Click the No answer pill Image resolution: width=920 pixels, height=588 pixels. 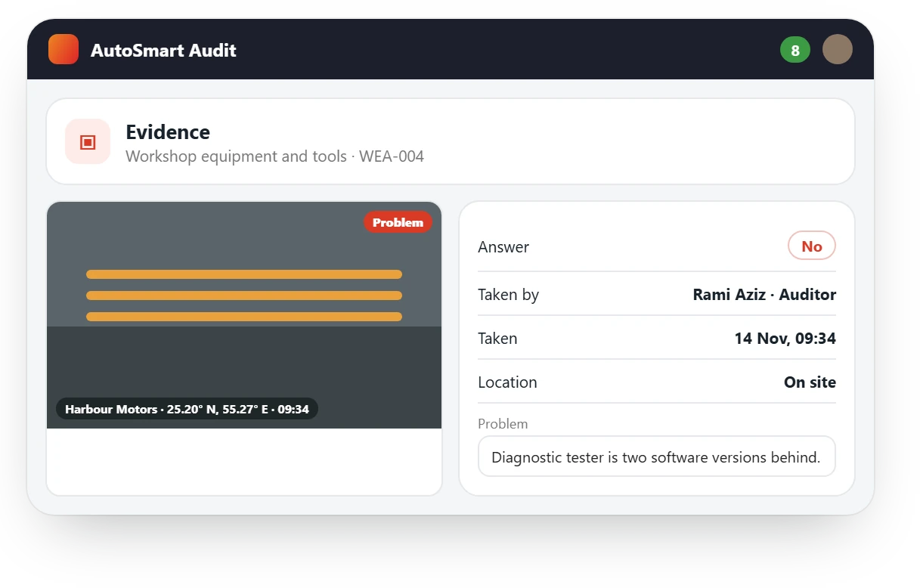tap(812, 246)
